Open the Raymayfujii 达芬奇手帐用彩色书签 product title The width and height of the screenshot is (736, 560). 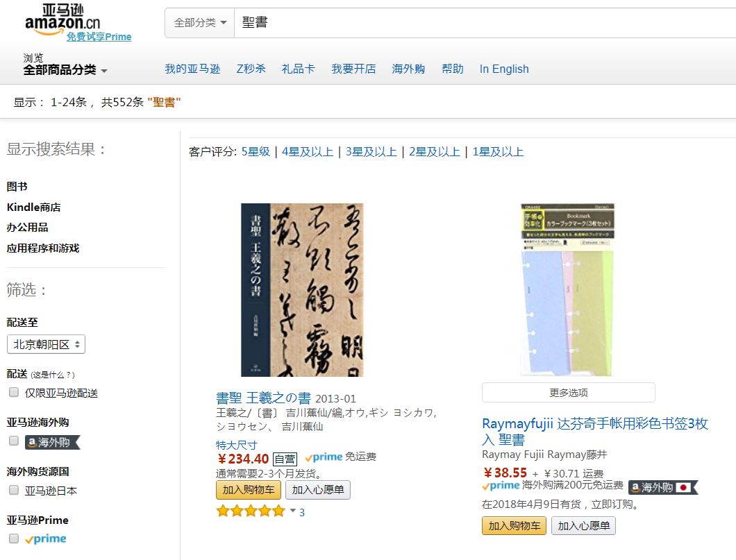coord(595,432)
